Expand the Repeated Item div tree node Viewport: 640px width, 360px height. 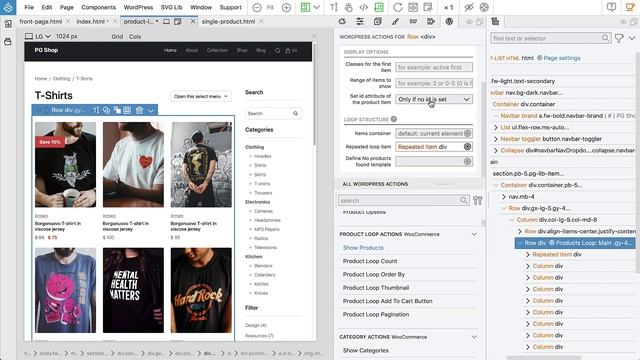tap(527, 254)
